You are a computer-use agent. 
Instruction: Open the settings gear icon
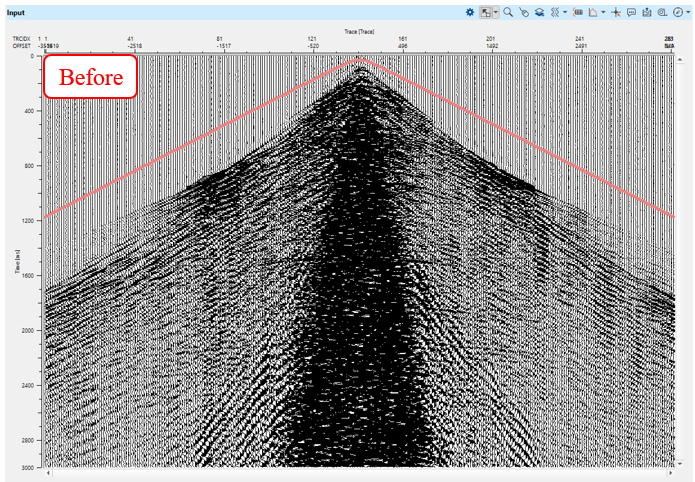tap(470, 12)
